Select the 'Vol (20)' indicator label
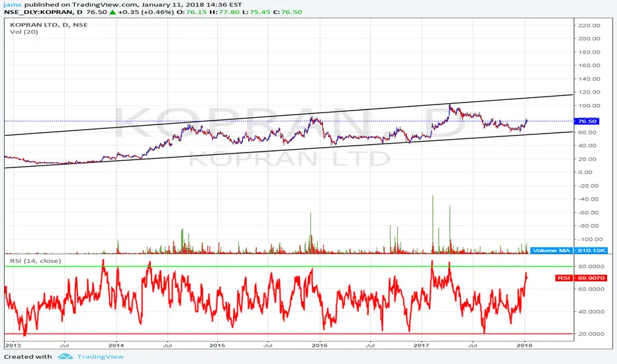The width and height of the screenshot is (617, 364). [24, 32]
